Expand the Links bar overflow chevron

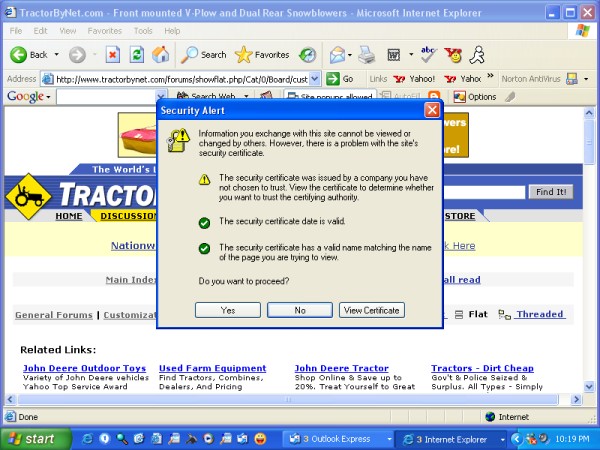point(490,76)
